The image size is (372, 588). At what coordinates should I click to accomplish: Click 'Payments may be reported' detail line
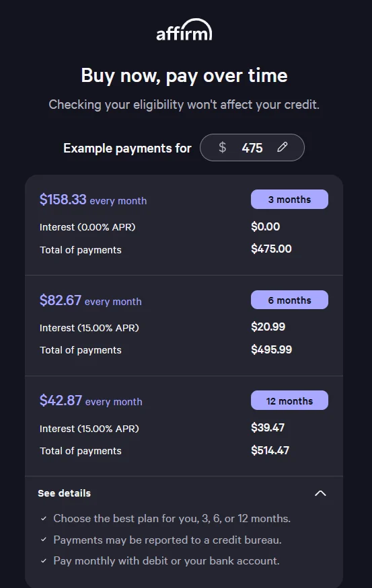click(168, 540)
